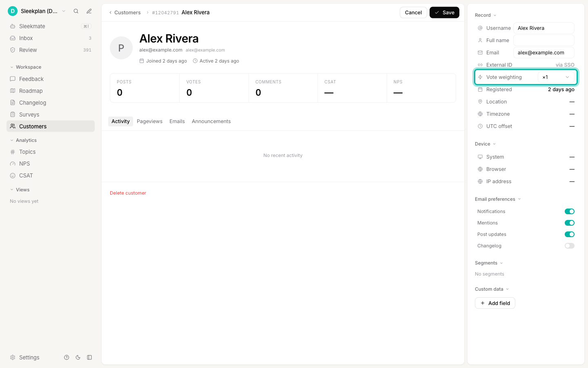Click the compose pencil icon

click(89, 11)
